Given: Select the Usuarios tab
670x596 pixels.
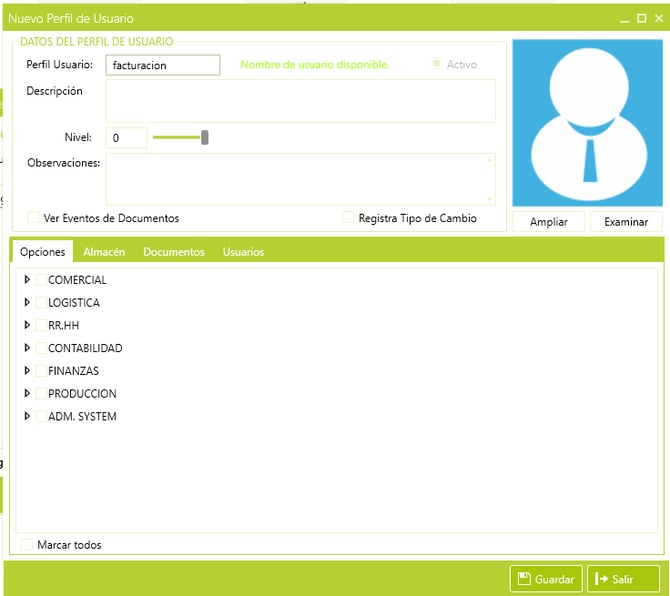Looking at the screenshot, I should (243, 252).
